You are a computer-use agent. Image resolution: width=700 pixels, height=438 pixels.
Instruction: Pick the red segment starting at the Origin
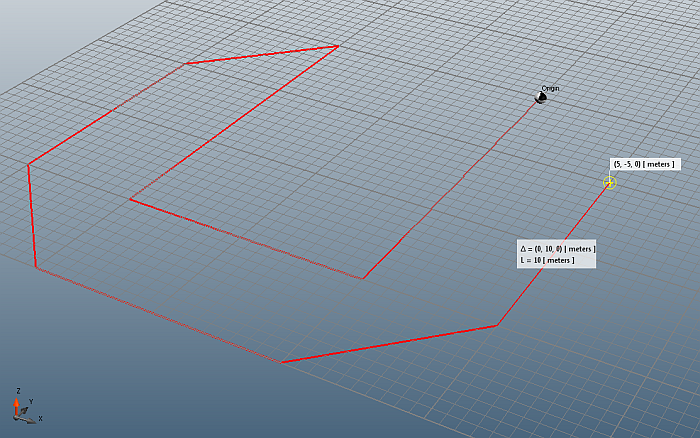450,188
